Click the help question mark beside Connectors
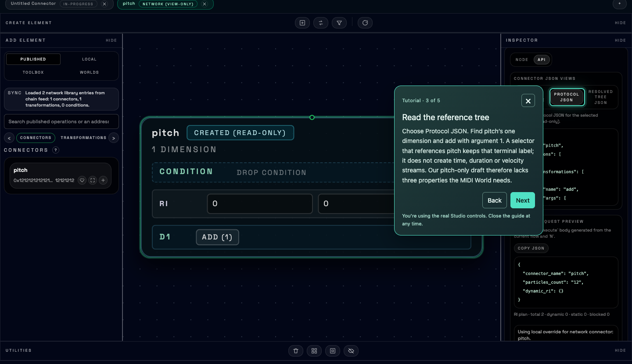632x364 pixels. (56, 150)
